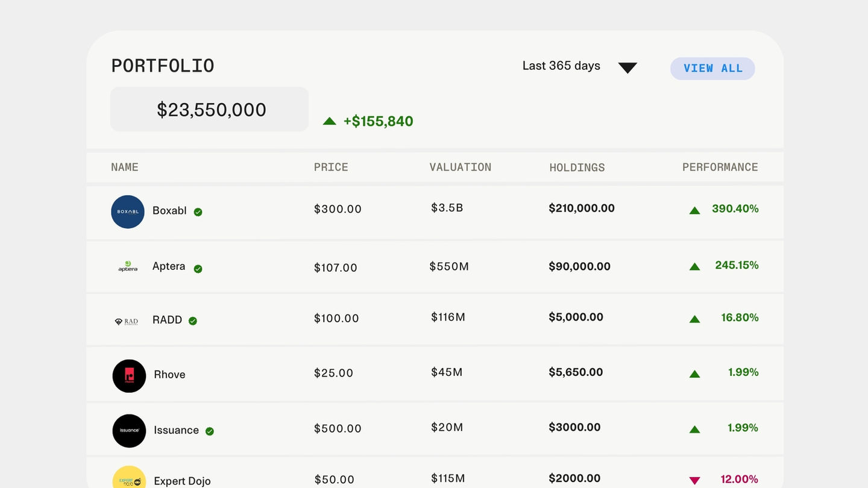
Task: Open the Rhove company name link
Action: (169, 375)
